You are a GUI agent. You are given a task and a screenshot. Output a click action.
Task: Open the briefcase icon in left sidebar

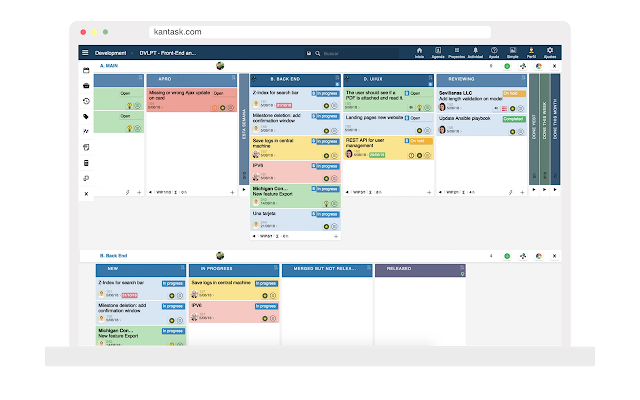click(x=86, y=86)
